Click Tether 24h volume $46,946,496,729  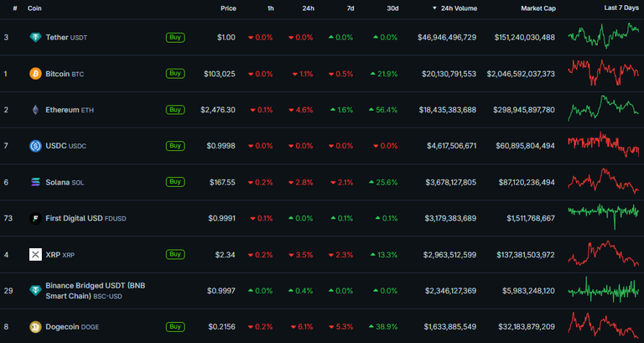[447, 38]
